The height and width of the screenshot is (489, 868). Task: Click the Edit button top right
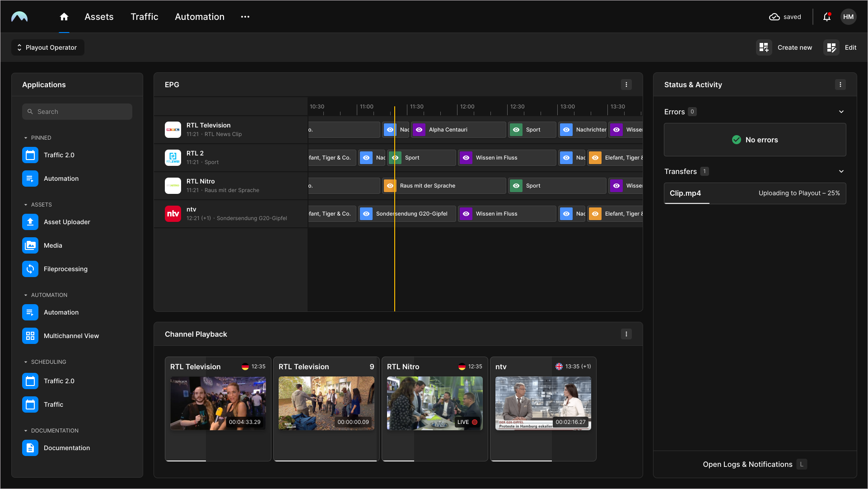pos(842,47)
